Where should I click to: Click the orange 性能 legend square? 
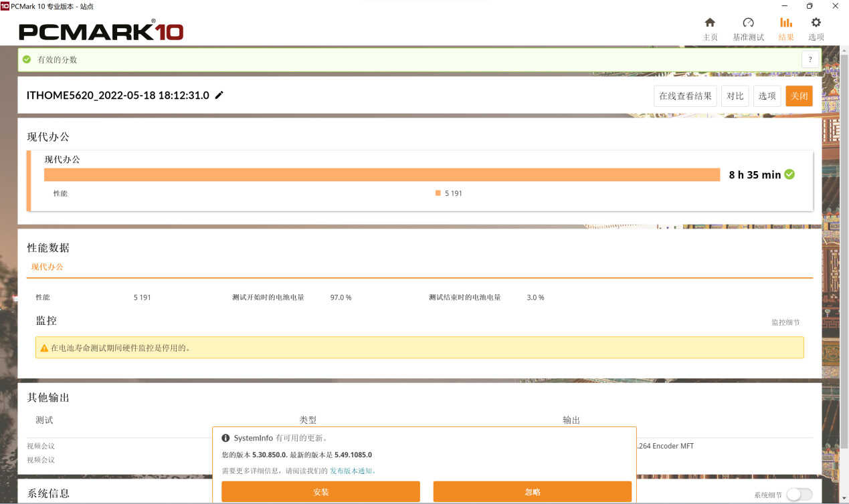[438, 193]
